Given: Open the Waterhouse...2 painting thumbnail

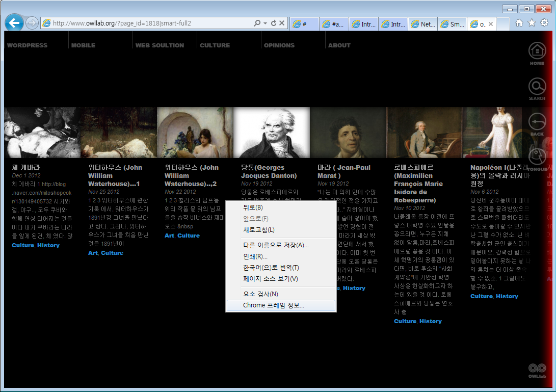Looking at the screenshot, I should [x=195, y=133].
